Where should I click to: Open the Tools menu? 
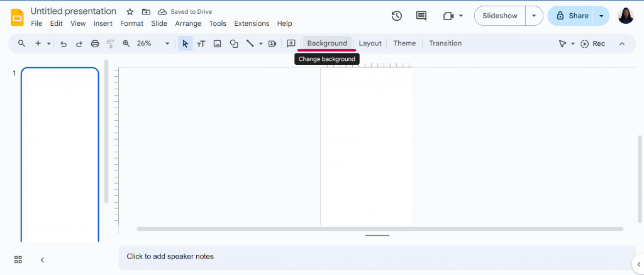(x=218, y=23)
